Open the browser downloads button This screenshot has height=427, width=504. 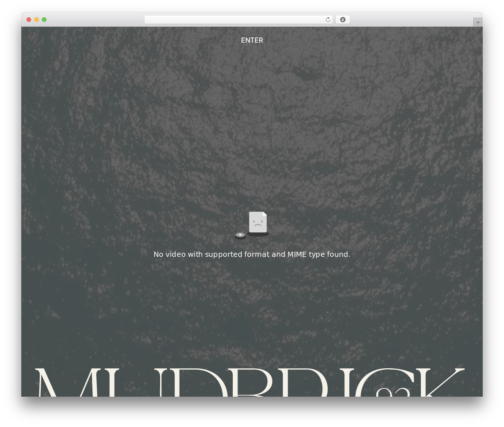pos(343,20)
